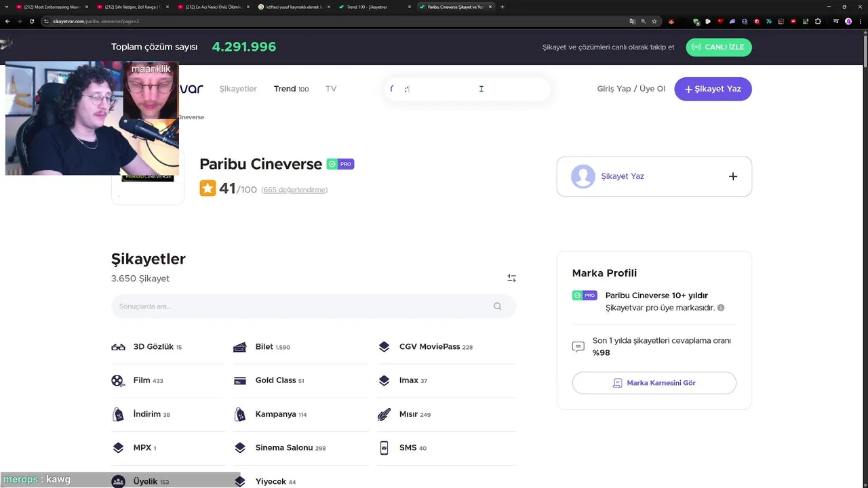Open the Şikayetler navigation item
The image size is (868, 488).
coord(238,89)
